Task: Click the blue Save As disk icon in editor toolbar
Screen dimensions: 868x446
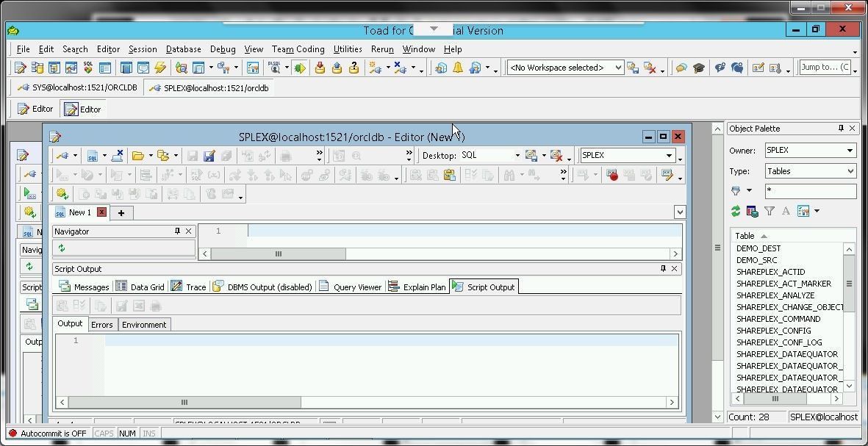Action: point(209,156)
